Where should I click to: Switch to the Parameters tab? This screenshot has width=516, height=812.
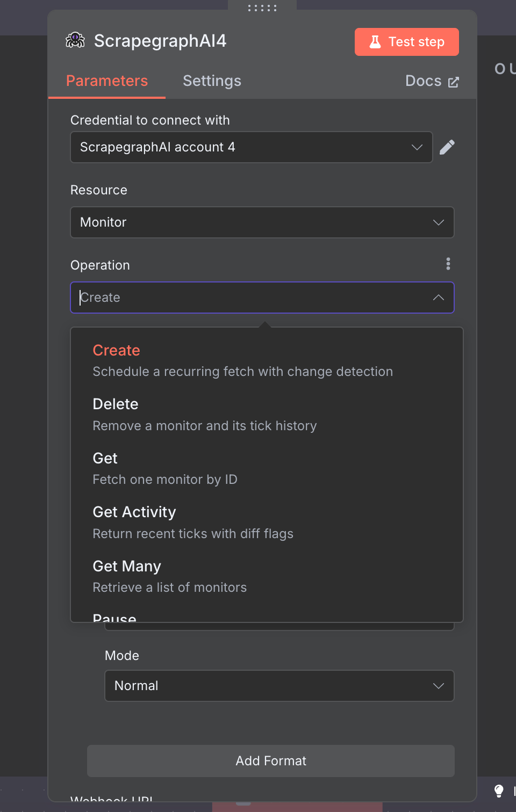pos(107,81)
